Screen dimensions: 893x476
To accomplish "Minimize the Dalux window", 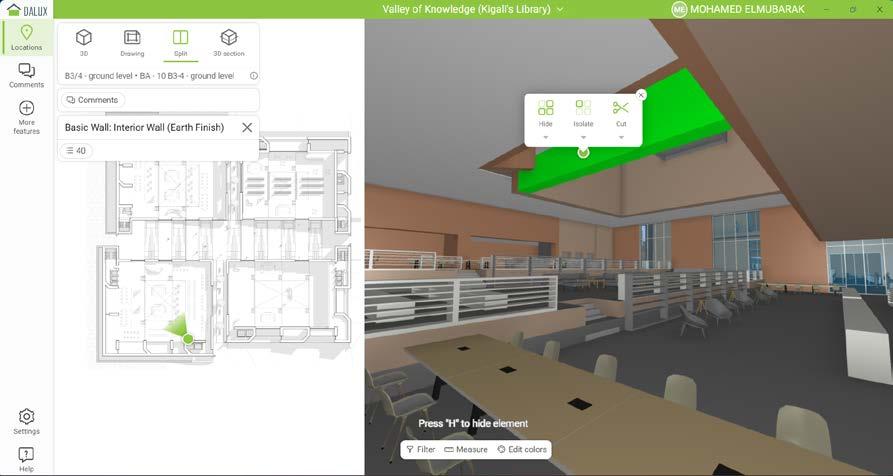I will [x=827, y=10].
